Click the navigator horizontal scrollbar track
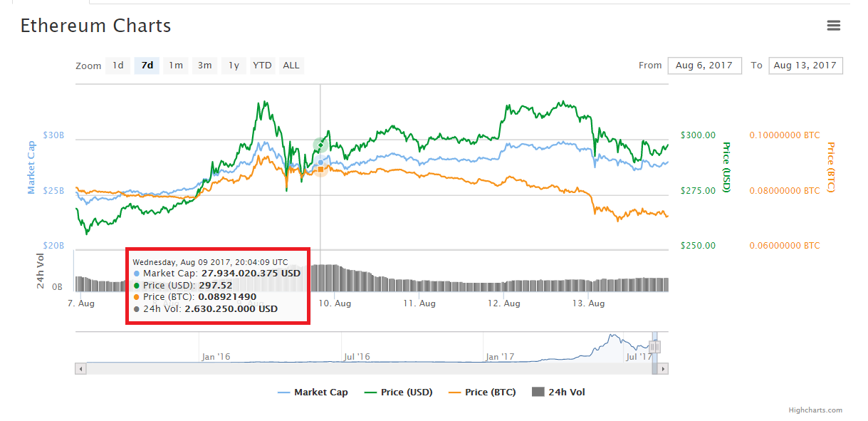Screen dimensions: 868x421 pyautogui.click(x=356, y=369)
